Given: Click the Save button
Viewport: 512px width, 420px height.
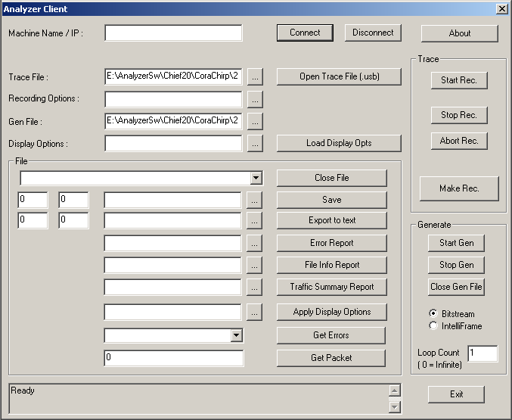Looking at the screenshot, I should click(x=332, y=200).
